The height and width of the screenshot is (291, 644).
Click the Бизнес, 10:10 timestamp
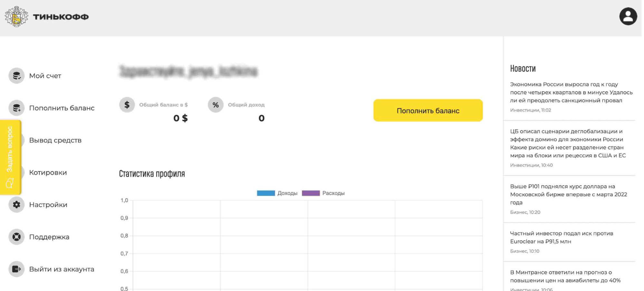524,251
